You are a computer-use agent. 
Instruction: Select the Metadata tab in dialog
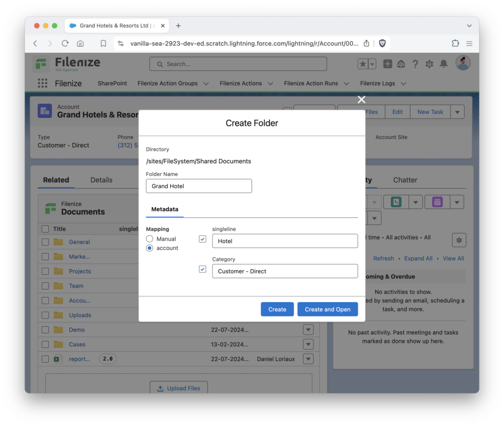(164, 209)
